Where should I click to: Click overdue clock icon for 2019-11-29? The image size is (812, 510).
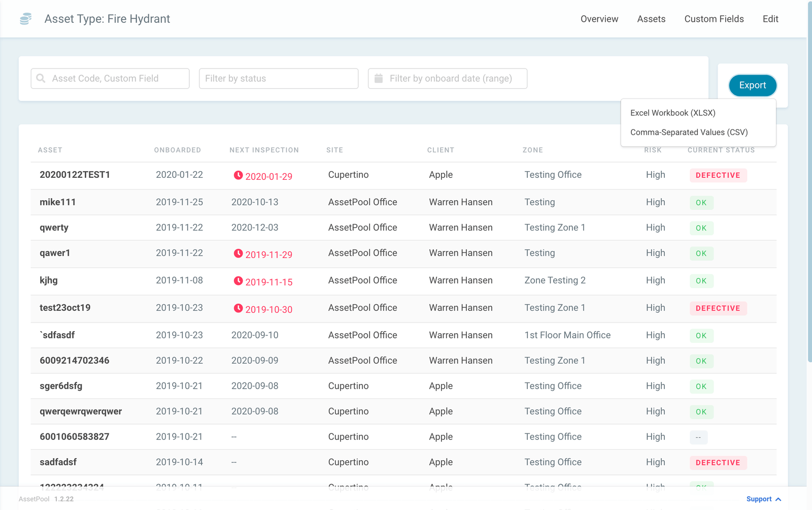[x=238, y=253]
